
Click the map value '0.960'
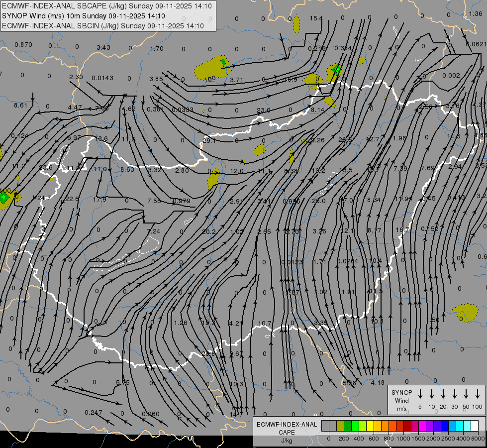[151, 414]
